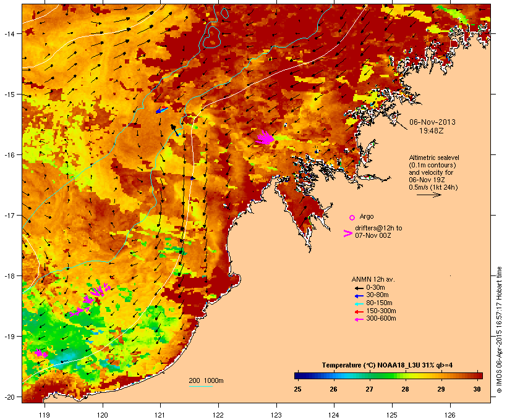The image size is (507, 420).
Task: Click the black 0-30m legend arrow
Action: click(x=359, y=288)
